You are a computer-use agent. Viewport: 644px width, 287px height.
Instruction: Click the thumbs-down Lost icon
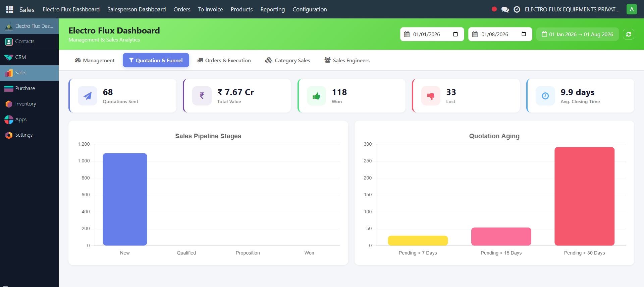[431, 96]
